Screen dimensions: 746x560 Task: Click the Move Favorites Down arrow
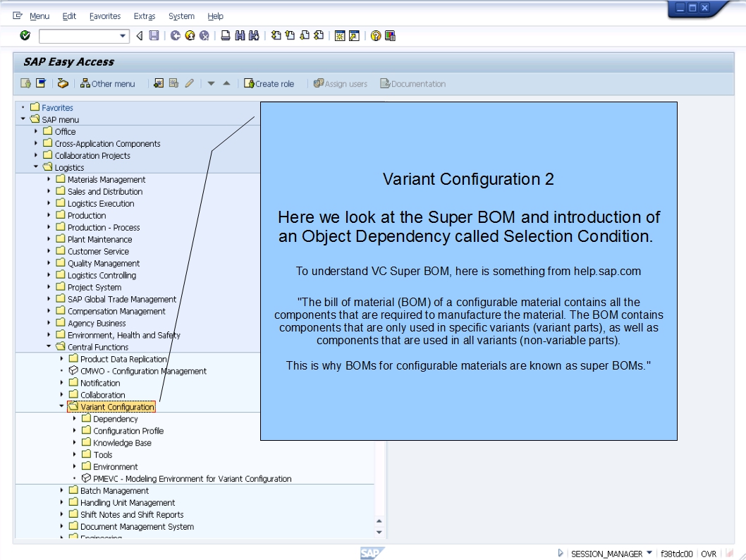(211, 84)
